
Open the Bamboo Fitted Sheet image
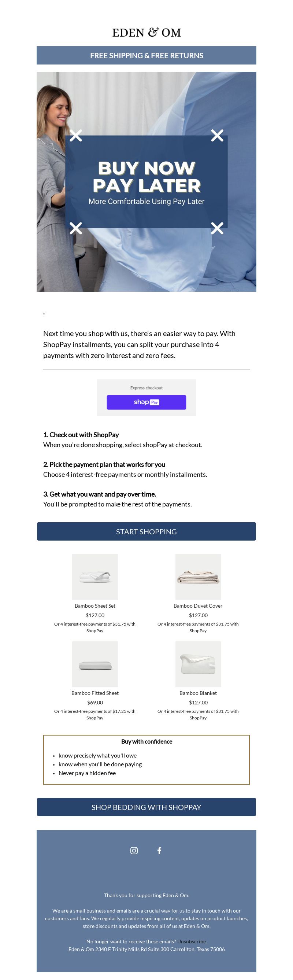pos(95,664)
